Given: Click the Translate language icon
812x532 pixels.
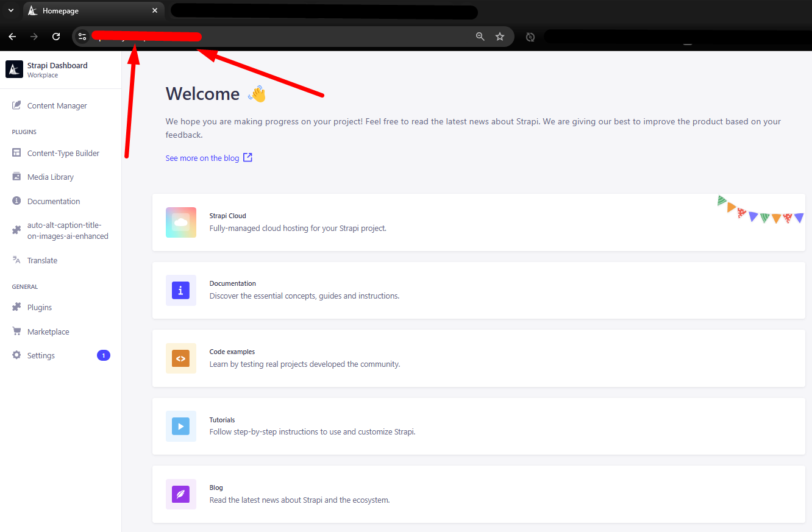Looking at the screenshot, I should [x=16, y=260].
